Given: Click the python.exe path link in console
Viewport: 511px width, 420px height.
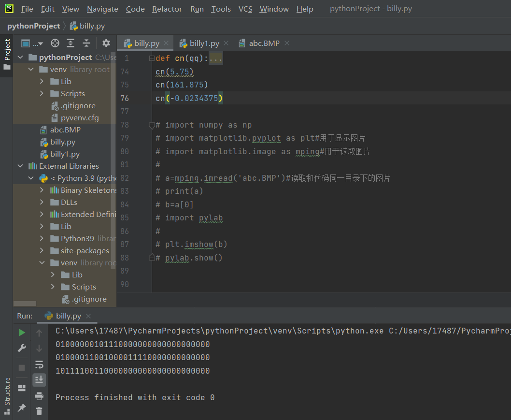Looking at the screenshot, I should [x=220, y=331].
